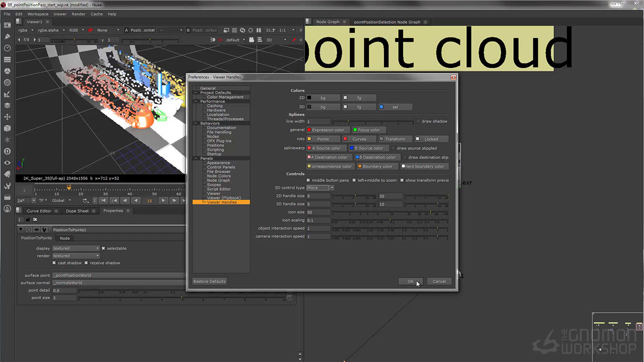Uncheck left+middle to zoom
Screen dimensions: 644x362
tap(354, 180)
